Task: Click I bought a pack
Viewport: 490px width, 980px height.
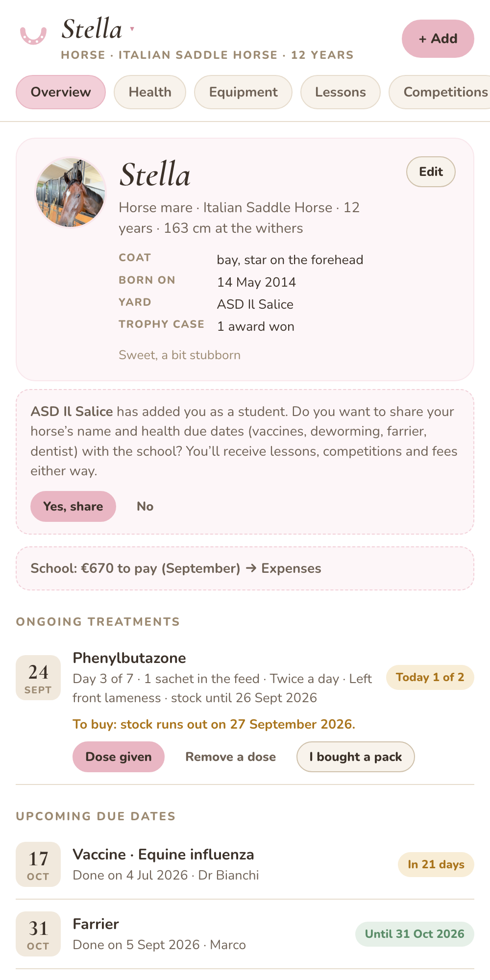Action: tap(355, 757)
